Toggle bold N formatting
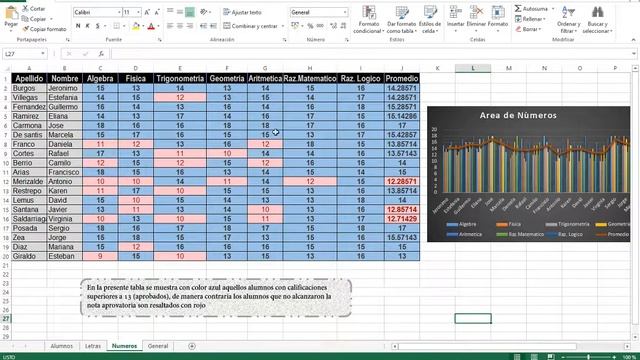The width and height of the screenshot is (640, 360). [78, 26]
